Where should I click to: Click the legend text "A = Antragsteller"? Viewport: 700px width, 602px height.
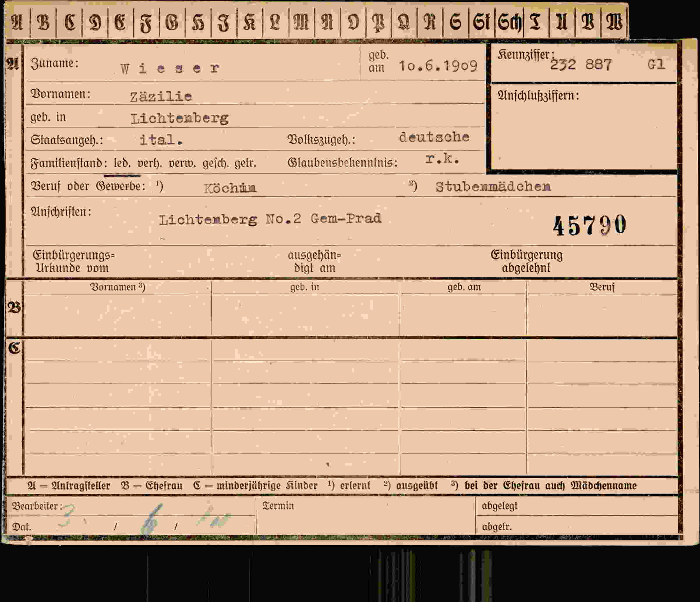coord(69,486)
